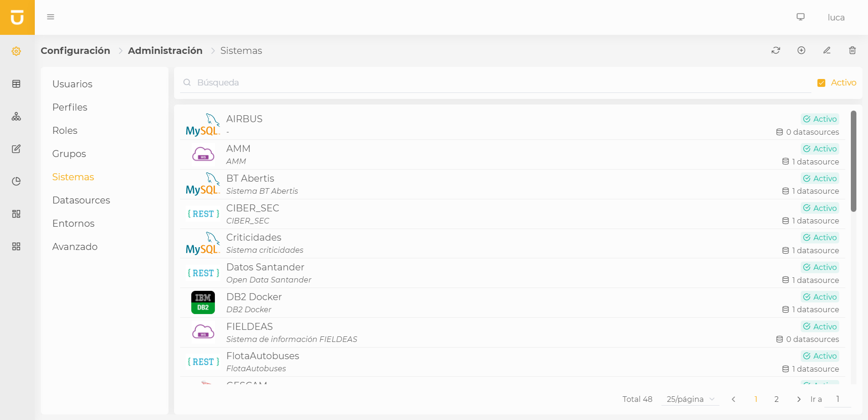Click the settings gear sidebar icon
Image resolution: width=868 pixels, height=420 pixels.
click(x=16, y=51)
